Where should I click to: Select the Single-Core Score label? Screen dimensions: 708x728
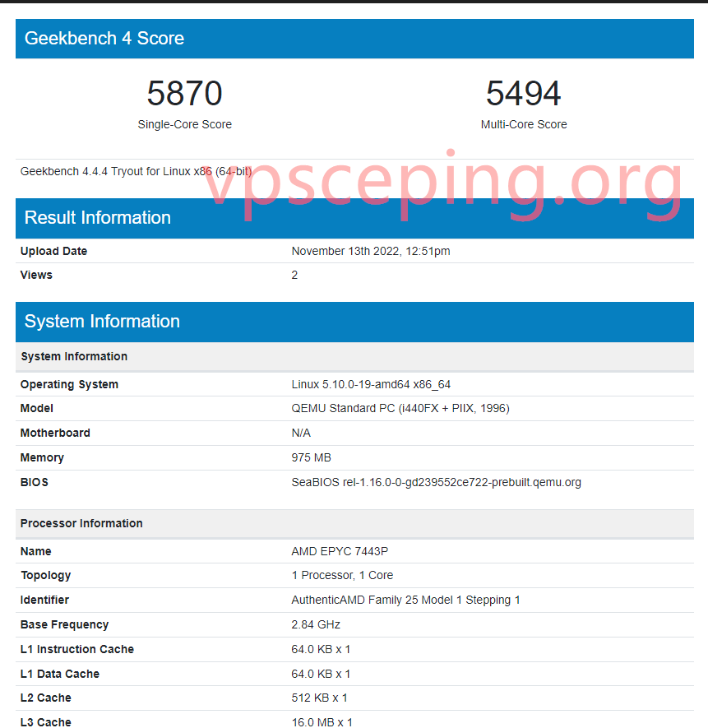point(184,124)
